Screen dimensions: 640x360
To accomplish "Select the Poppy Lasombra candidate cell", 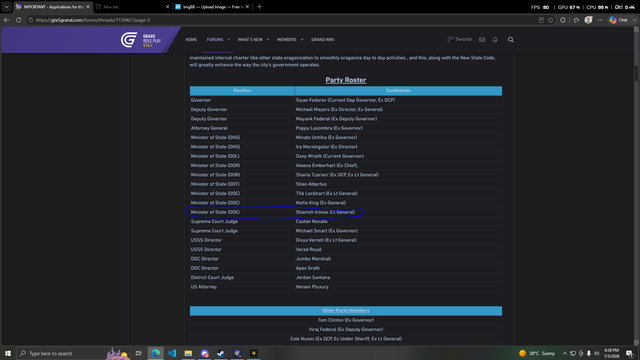I will click(398, 128).
